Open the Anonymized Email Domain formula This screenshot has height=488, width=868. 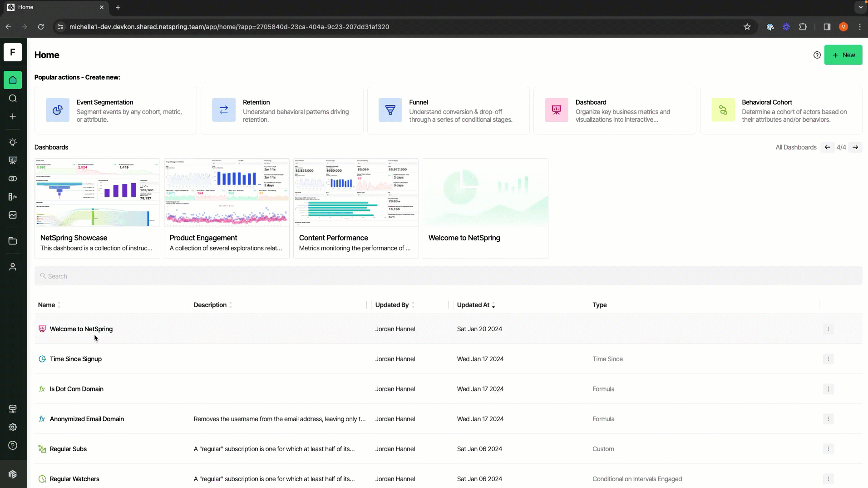click(87, 419)
